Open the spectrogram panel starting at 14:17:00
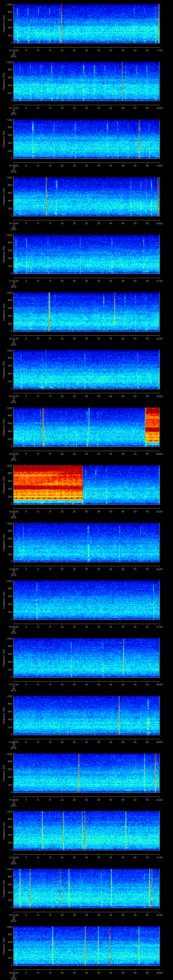Viewport: 173px width, 980px height. pyautogui.click(x=87, y=81)
